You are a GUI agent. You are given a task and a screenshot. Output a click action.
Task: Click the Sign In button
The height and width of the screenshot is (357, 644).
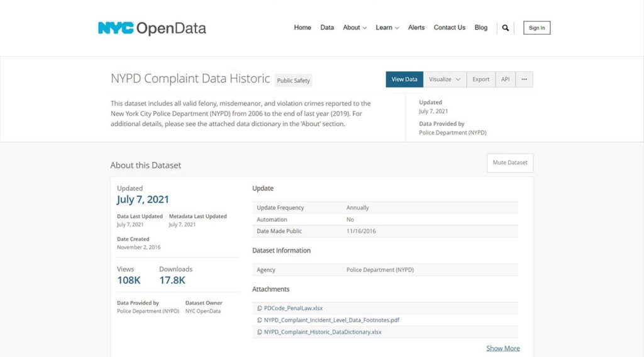537,28
